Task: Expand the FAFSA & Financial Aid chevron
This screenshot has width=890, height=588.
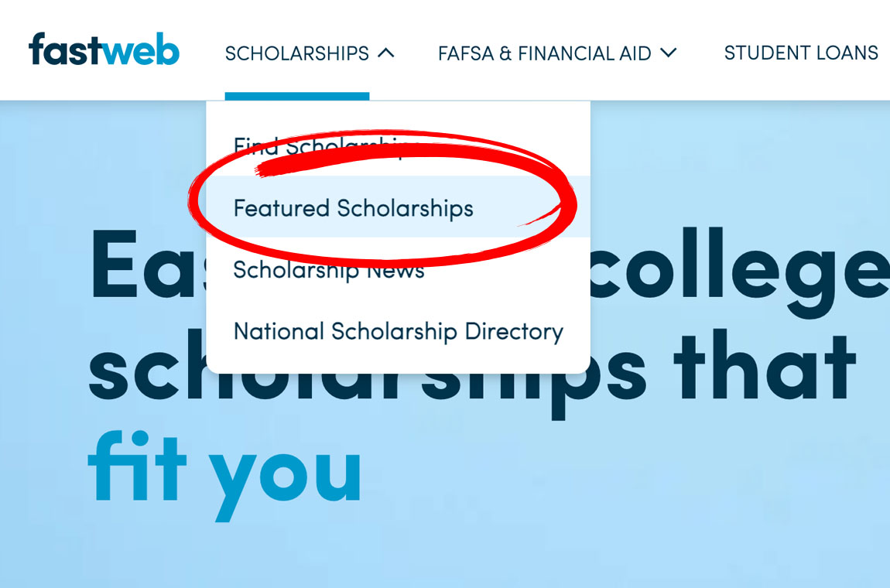Action: pos(668,53)
